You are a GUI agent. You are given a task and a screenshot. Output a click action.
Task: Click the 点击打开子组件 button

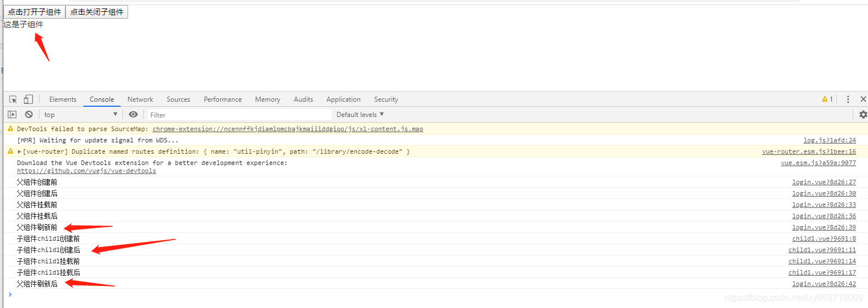pyautogui.click(x=34, y=12)
